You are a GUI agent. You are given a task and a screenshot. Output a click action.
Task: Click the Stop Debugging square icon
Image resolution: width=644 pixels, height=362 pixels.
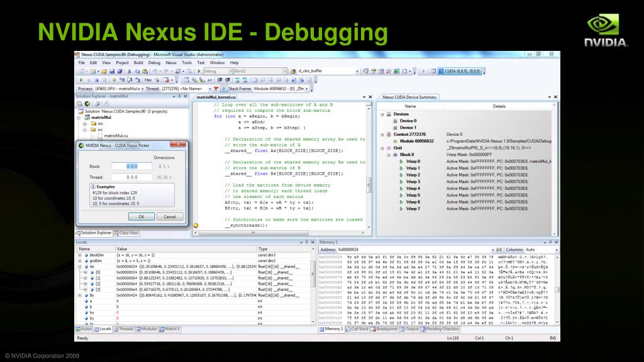click(x=96, y=80)
